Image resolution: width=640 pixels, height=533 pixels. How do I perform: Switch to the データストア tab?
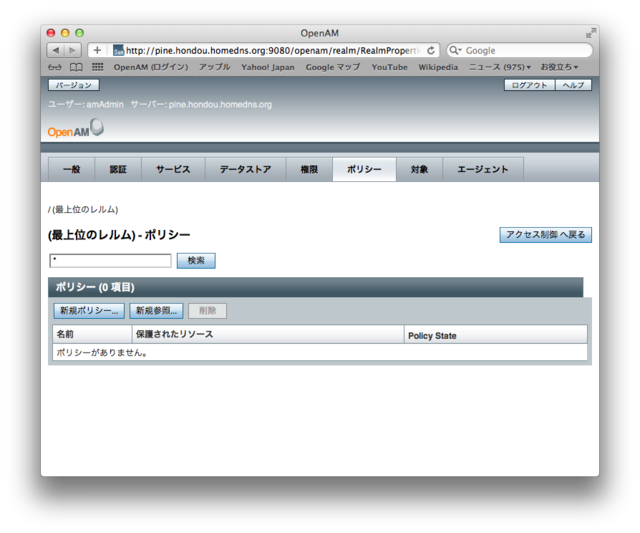pos(245,170)
